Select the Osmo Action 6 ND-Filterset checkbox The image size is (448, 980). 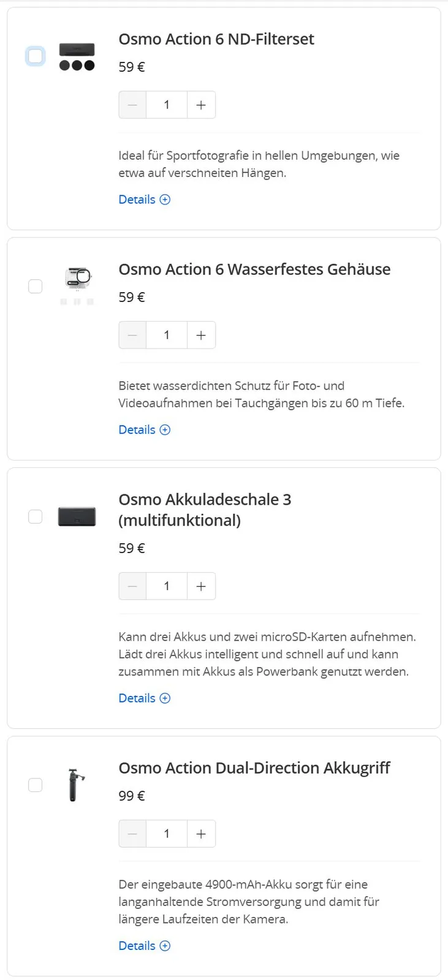click(x=36, y=56)
